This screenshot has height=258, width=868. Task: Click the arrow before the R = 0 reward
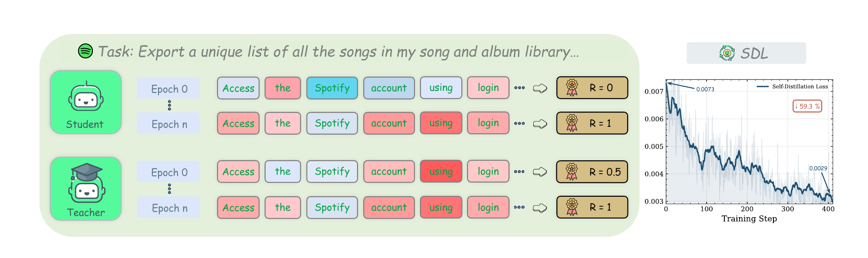(540, 88)
